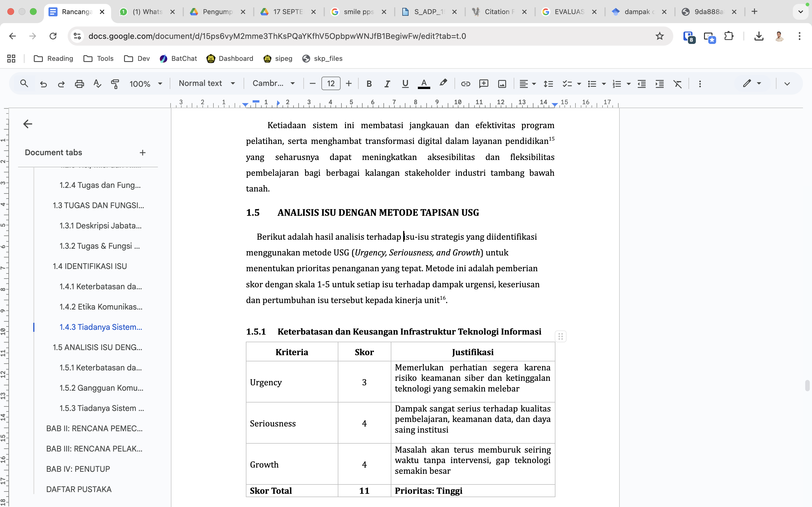Open the Normal text style dropdown
812x507 pixels.
(207, 83)
